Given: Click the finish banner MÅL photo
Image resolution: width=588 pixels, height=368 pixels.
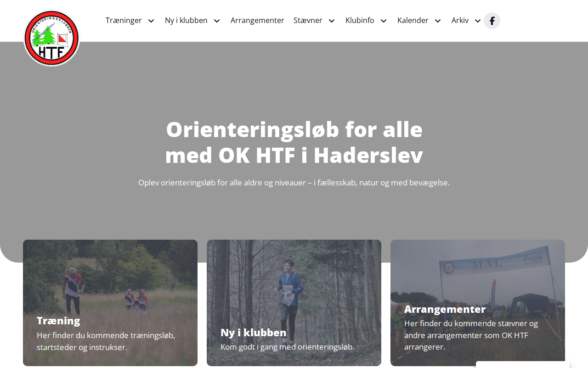Looking at the screenshot, I should (478, 303).
